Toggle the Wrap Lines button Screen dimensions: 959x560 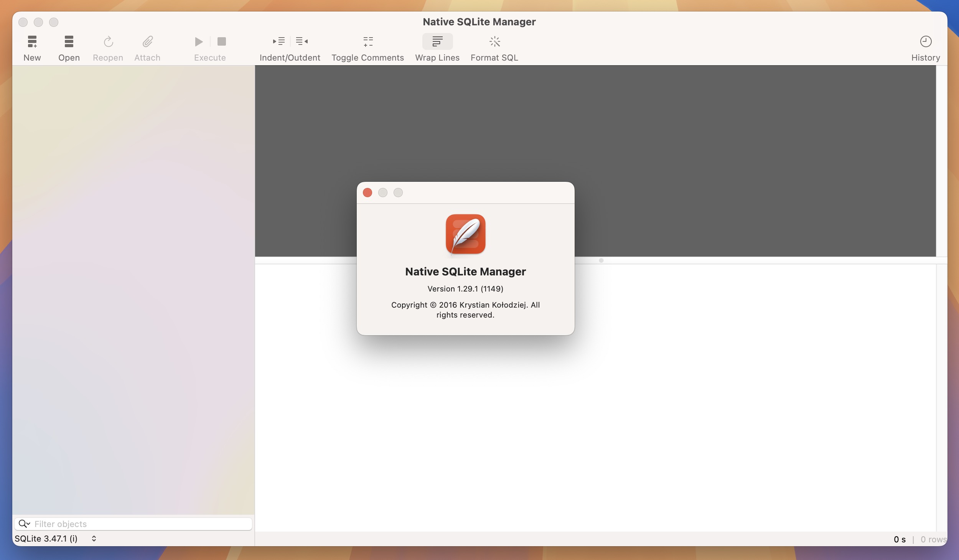437,41
